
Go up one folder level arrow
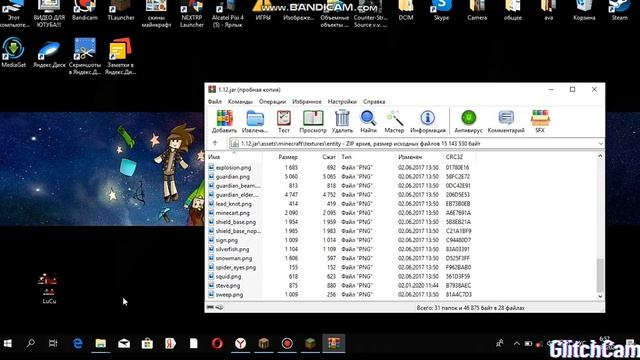pos(215,143)
